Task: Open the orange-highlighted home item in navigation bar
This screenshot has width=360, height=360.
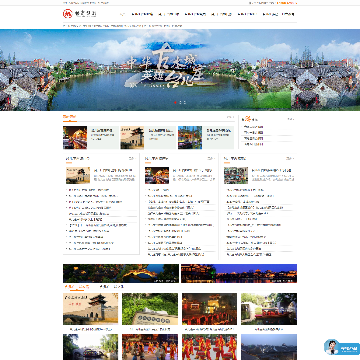Action: click(122, 14)
